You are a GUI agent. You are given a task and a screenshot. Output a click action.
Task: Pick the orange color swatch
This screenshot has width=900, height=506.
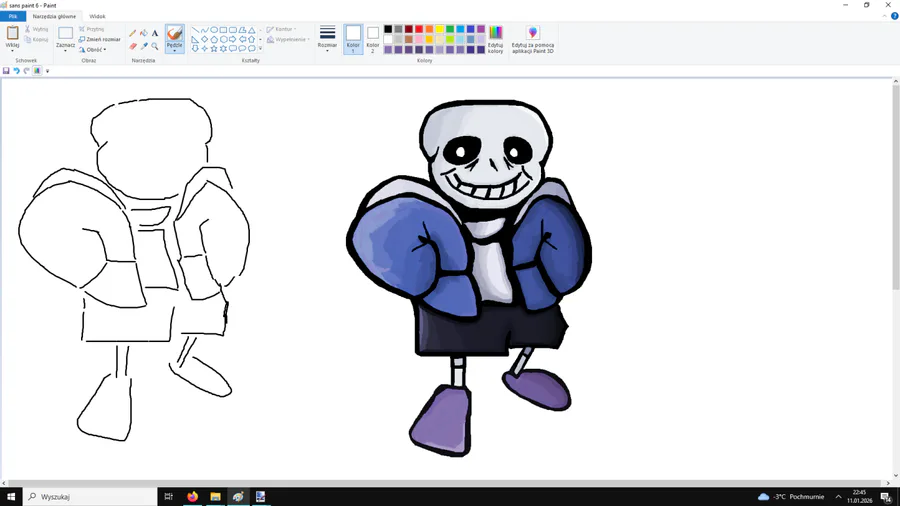[x=429, y=29]
